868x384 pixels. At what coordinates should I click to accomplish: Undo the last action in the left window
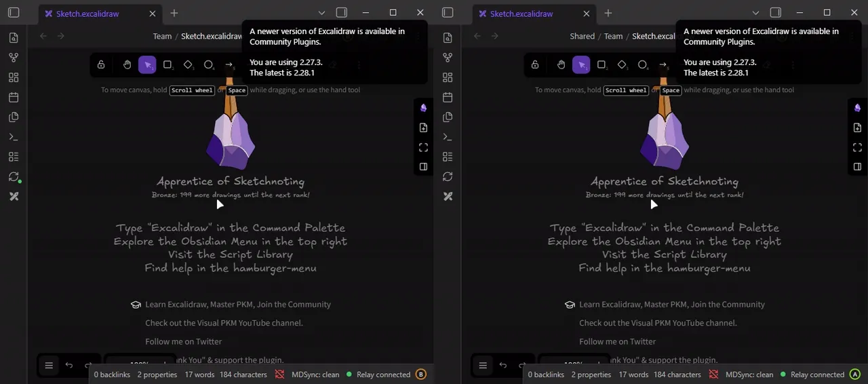point(69,365)
